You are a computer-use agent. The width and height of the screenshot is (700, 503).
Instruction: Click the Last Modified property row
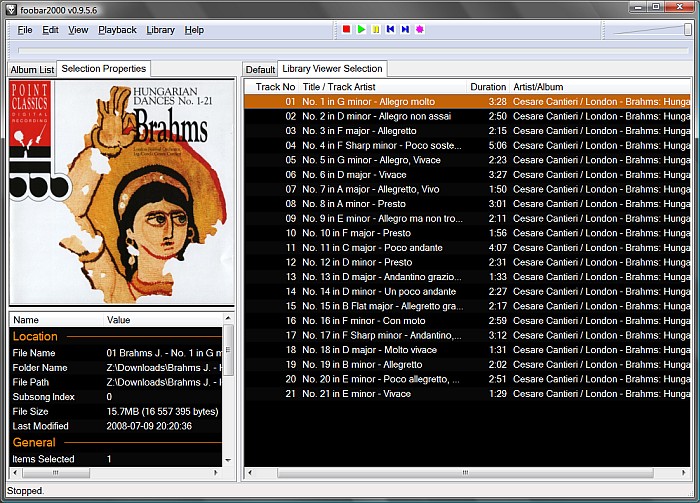pos(116,426)
